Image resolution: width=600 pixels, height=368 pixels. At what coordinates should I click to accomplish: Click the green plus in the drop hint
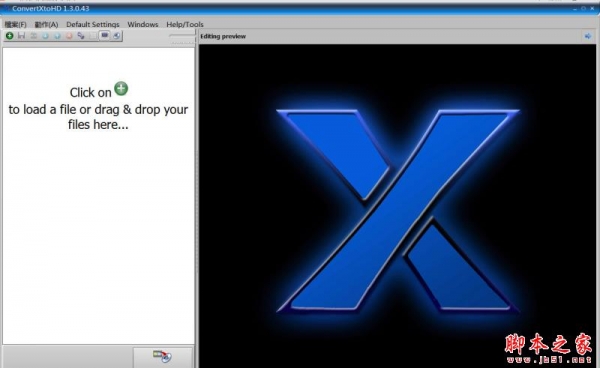coord(121,88)
